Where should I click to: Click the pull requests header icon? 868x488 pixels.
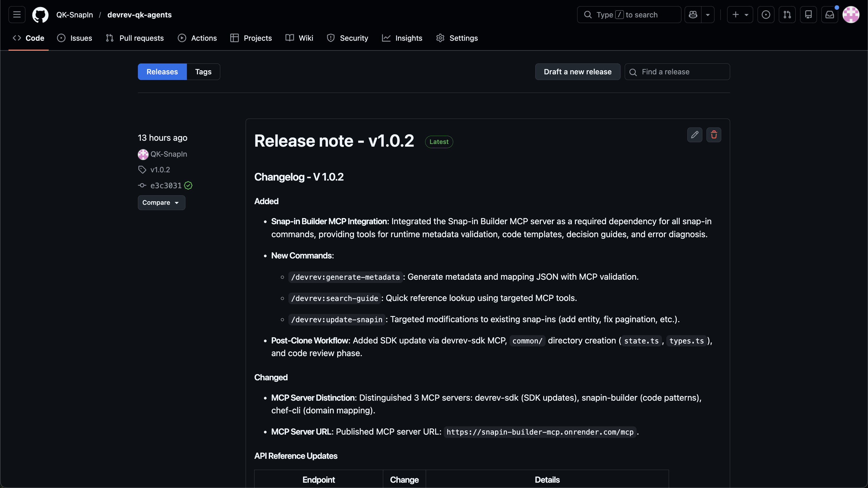[x=787, y=15]
